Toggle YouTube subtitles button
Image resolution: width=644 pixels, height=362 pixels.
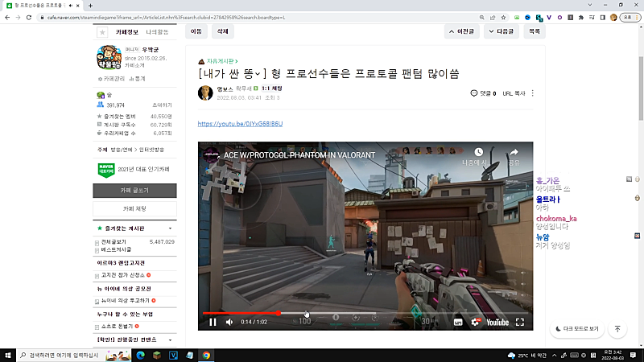pos(458,323)
